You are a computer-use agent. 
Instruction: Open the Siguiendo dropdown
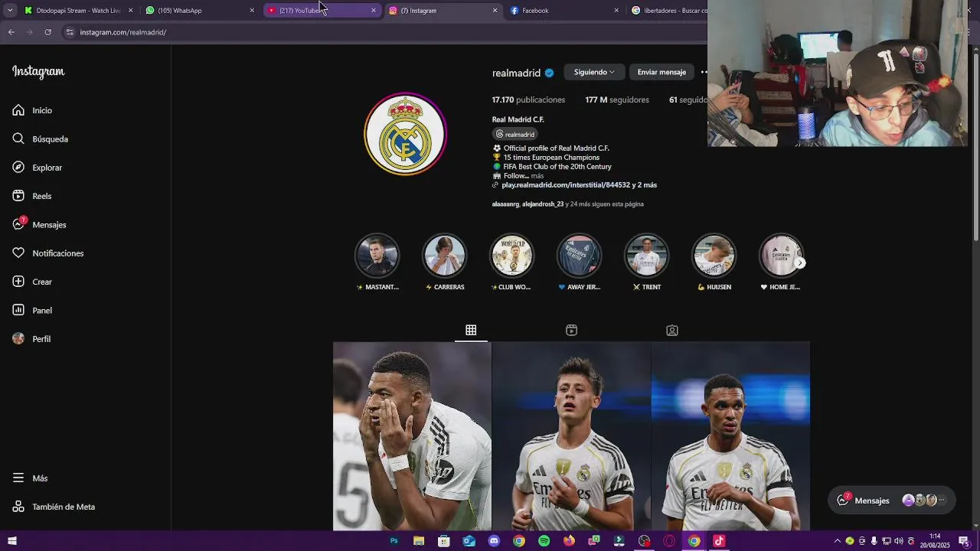pos(594,72)
